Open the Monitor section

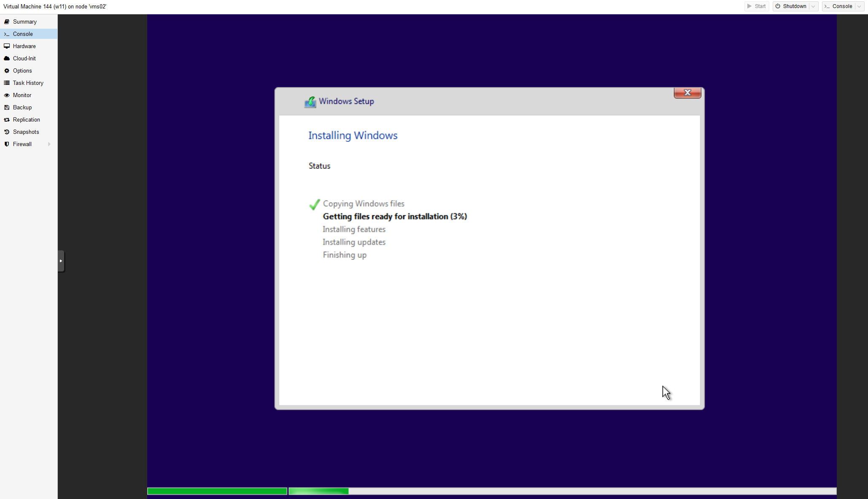click(x=29, y=95)
